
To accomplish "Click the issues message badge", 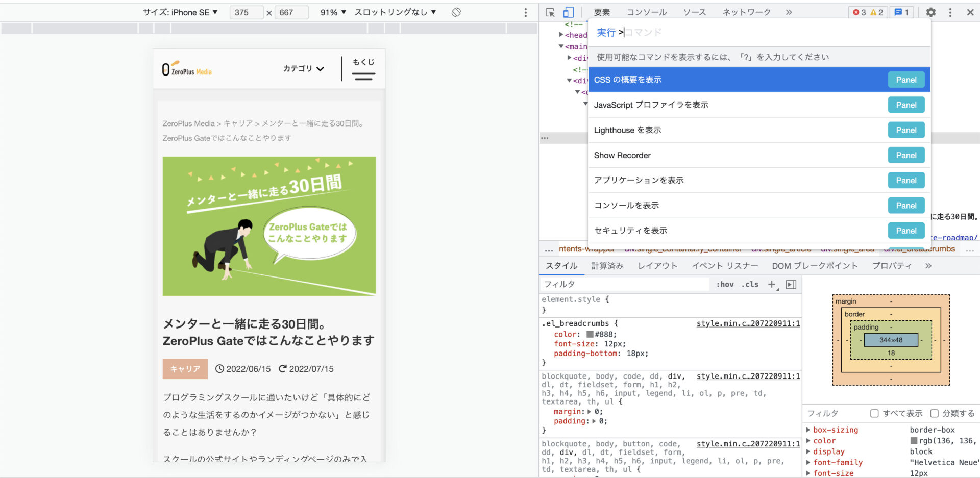I will pyautogui.click(x=901, y=12).
